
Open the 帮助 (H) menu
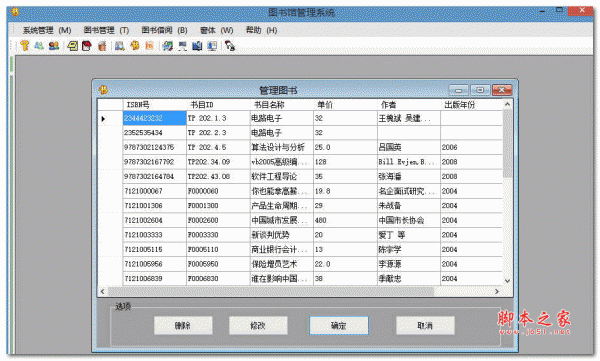click(261, 30)
